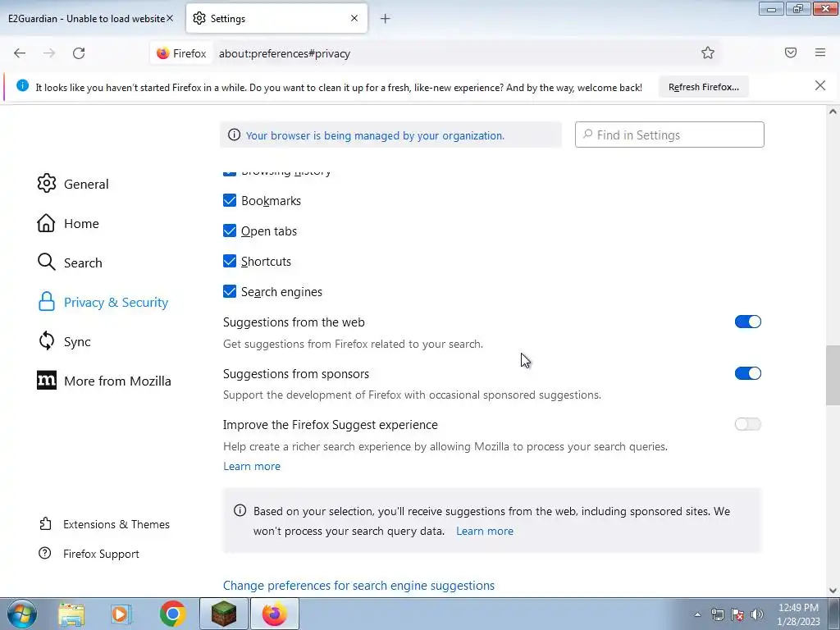Turn off Suggestions from the web
The image size is (840, 630).
[748, 322]
